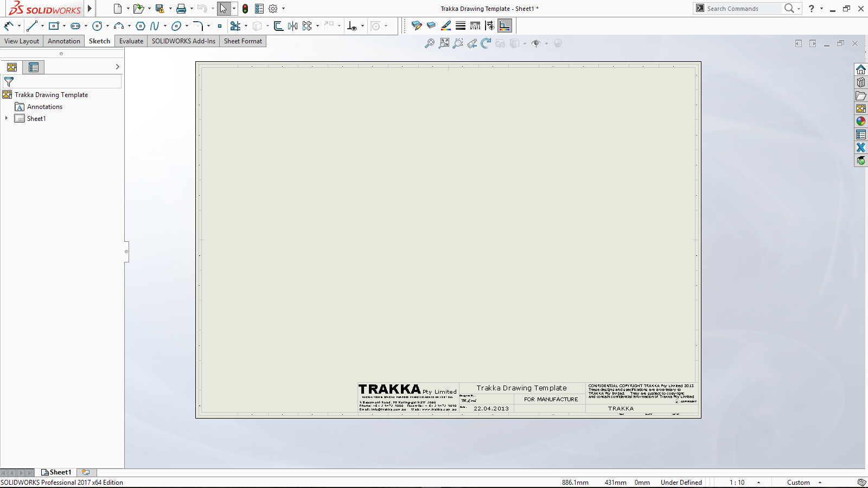Select the Circle sketch tool
Viewport: 868px width, 488px height.
(x=97, y=25)
